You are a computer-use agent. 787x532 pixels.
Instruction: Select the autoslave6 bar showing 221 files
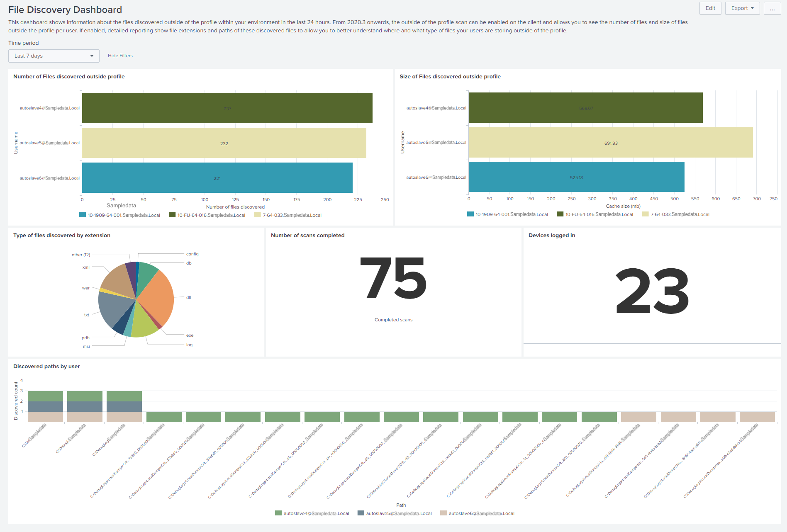[x=217, y=178]
